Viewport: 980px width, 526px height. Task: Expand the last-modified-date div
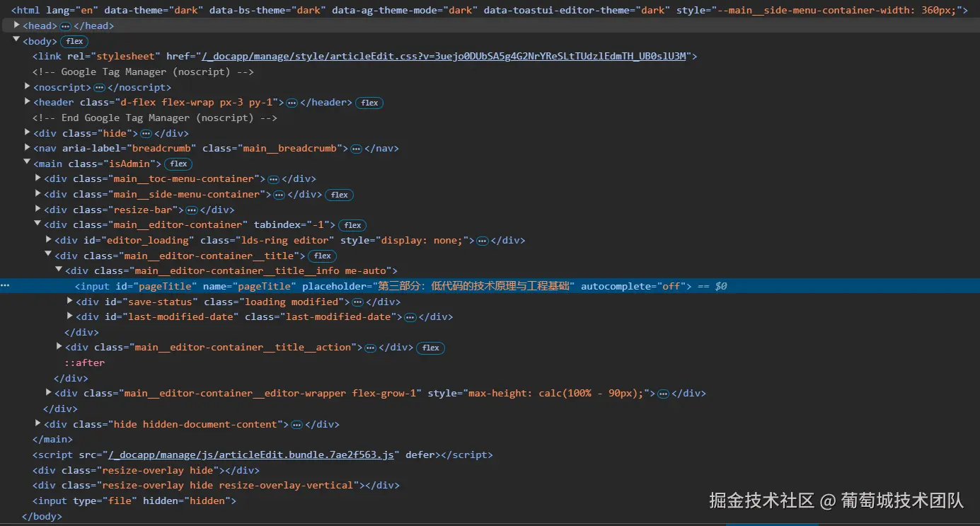click(x=69, y=316)
